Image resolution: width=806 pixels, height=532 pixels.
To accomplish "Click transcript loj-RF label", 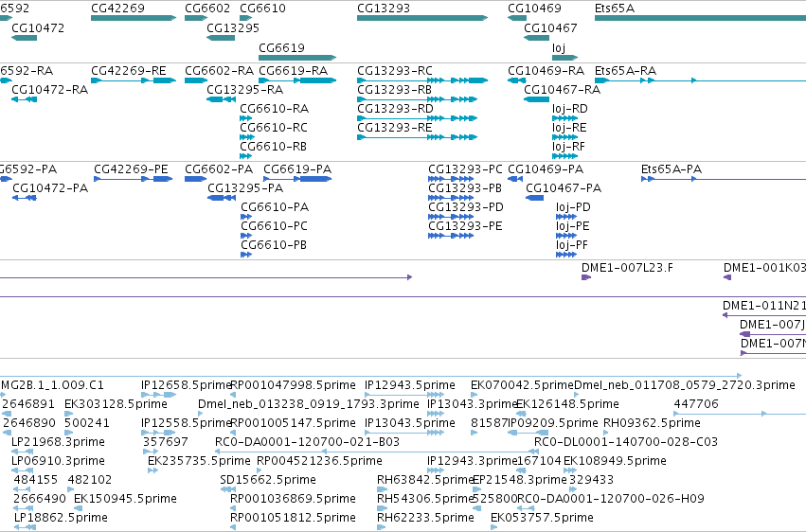I will click(569, 147).
